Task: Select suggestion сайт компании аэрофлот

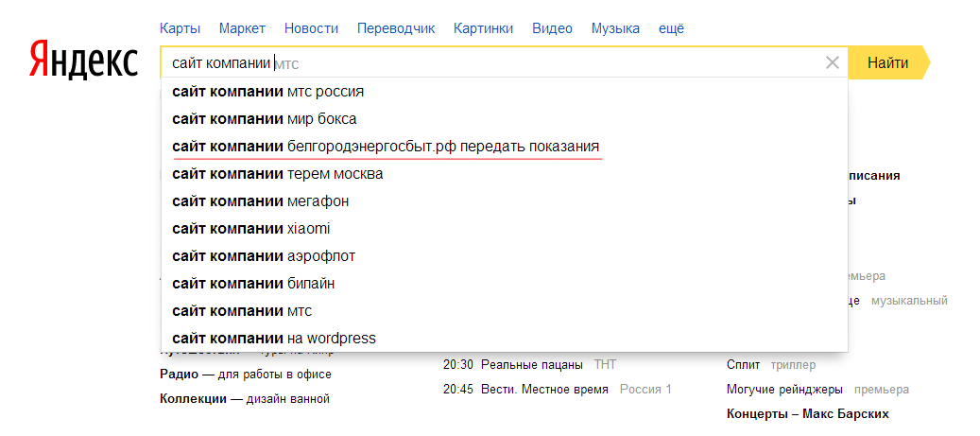Action: click(505, 256)
